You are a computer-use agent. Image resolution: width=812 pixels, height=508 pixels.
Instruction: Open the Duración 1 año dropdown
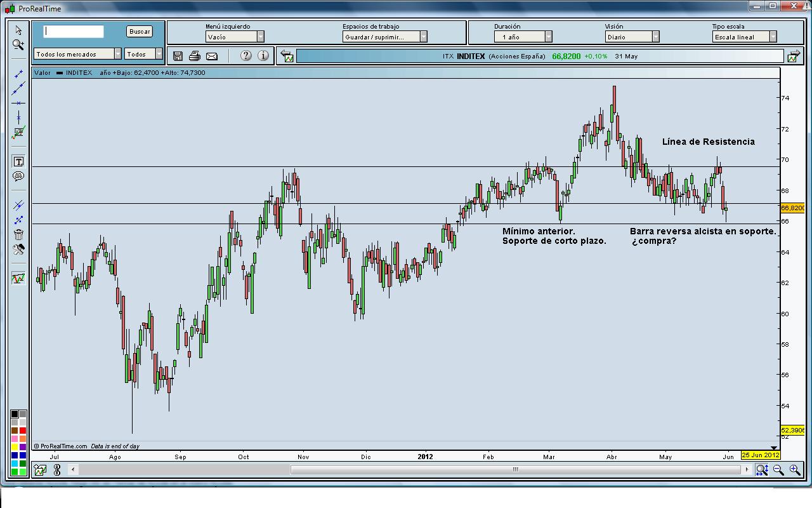pos(523,37)
